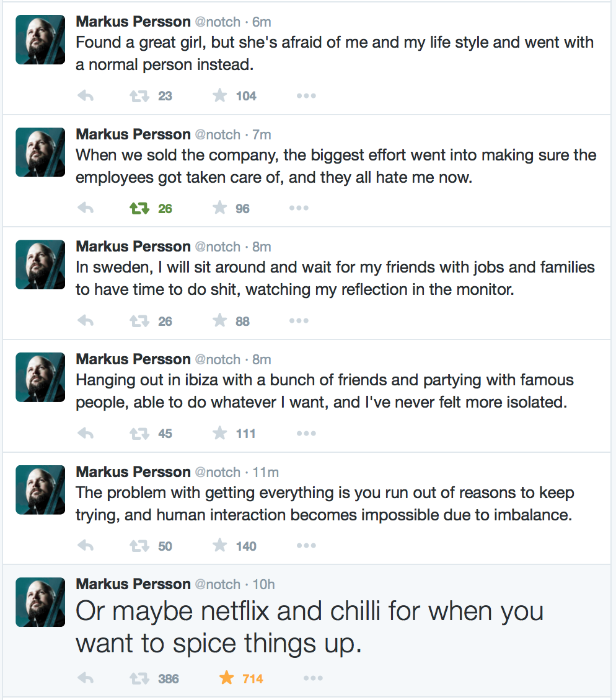Reply to the 'Hanging out in ibiza' tweet

tap(86, 434)
